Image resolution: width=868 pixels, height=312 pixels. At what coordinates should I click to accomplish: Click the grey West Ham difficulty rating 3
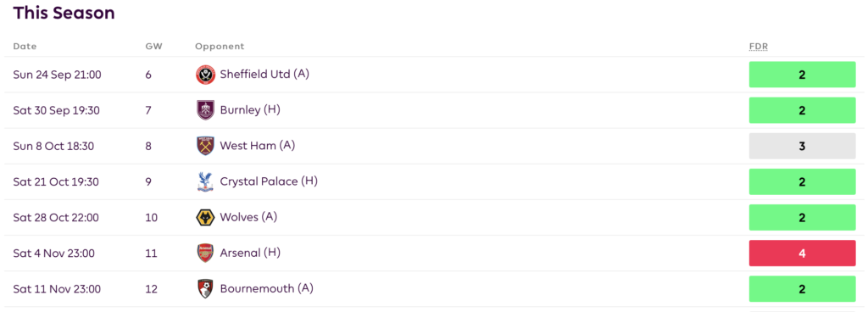click(802, 146)
